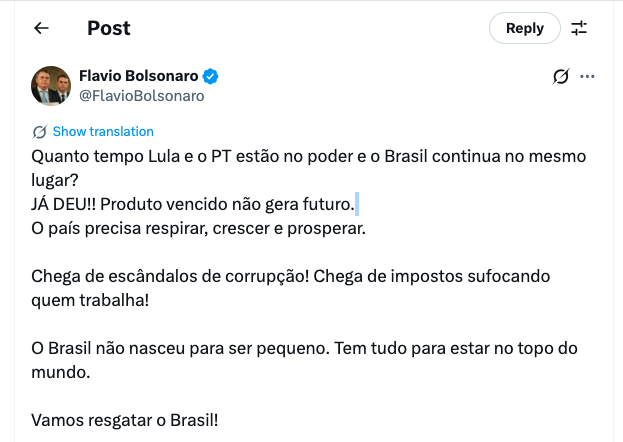This screenshot has height=442, width=623.
Task: Click the 'Vamos resgatar o Brasil!' line
Action: [125, 420]
